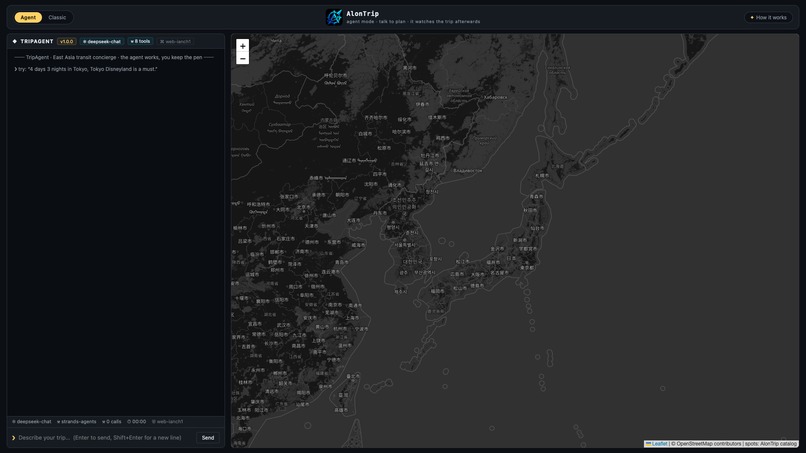Switch to Agent mode
The height and width of the screenshot is (453, 806).
pyautogui.click(x=28, y=17)
